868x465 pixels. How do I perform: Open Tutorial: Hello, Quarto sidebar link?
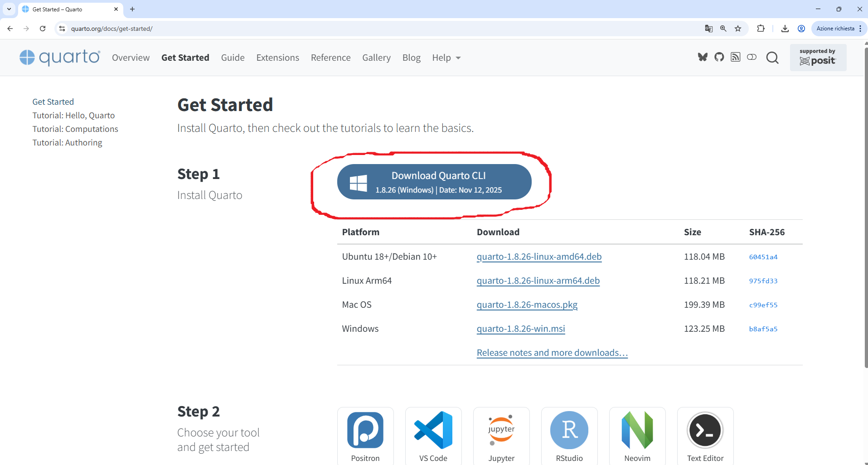point(73,116)
